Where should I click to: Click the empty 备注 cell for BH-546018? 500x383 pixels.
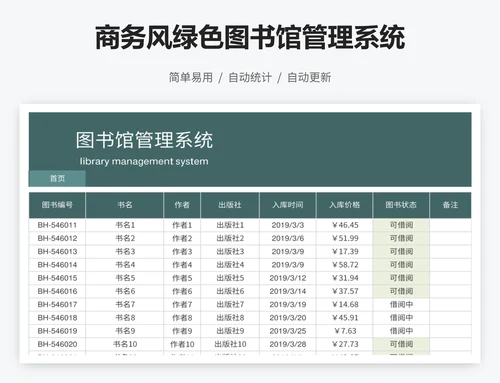pos(450,318)
